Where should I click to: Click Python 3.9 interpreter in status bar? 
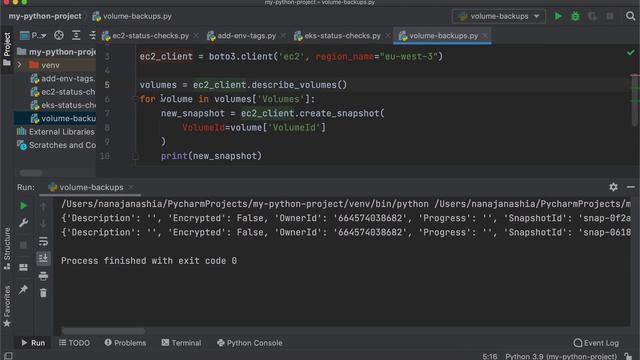pyautogui.click(x=561, y=356)
